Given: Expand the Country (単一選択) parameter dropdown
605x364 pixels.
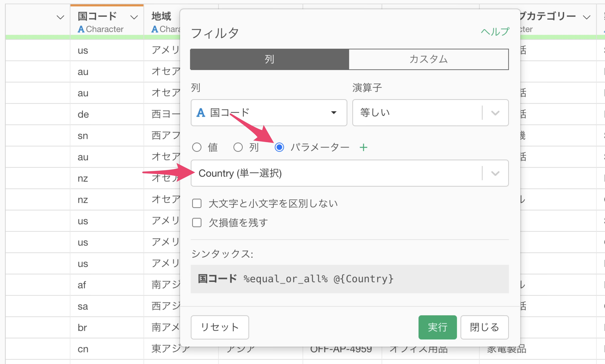Looking at the screenshot, I should coord(350,173).
